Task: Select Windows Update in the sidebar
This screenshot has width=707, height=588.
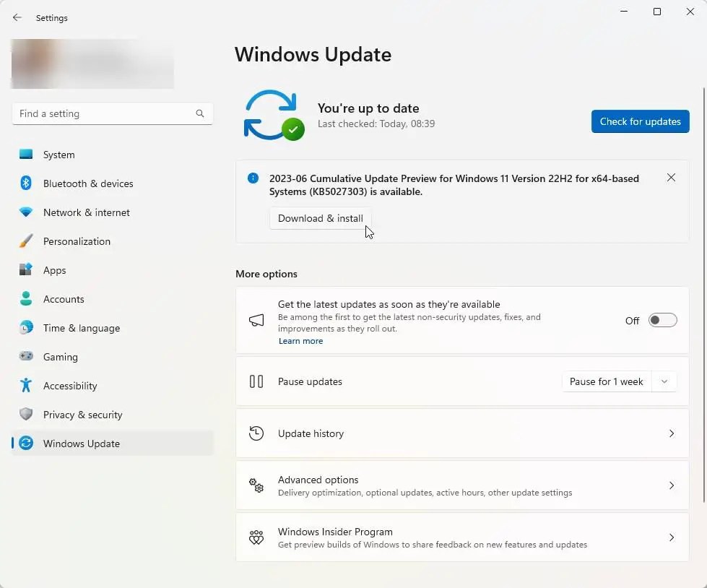Action: click(81, 444)
